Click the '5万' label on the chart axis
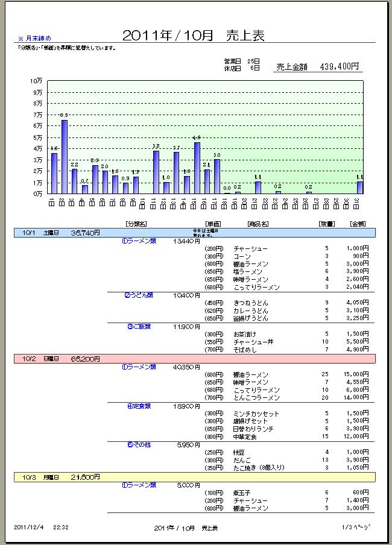392x545 pixels. coord(38,137)
